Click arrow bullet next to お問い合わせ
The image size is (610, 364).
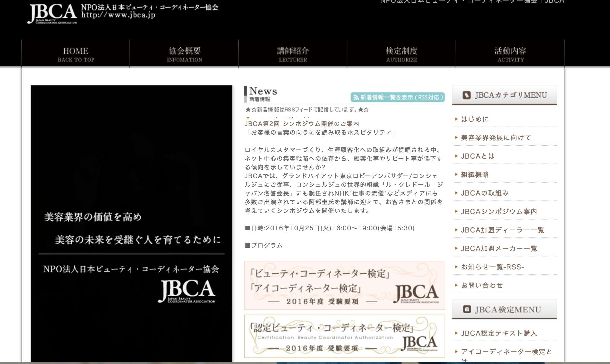(x=456, y=285)
